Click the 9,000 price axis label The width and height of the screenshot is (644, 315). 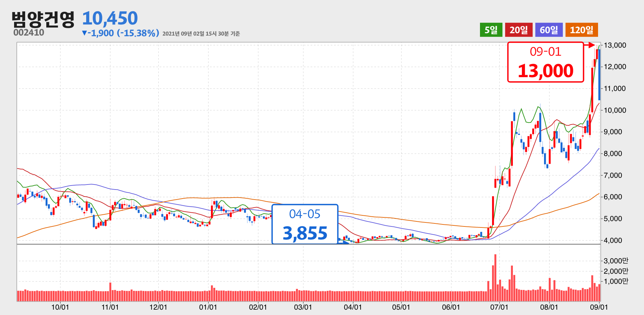613,132
